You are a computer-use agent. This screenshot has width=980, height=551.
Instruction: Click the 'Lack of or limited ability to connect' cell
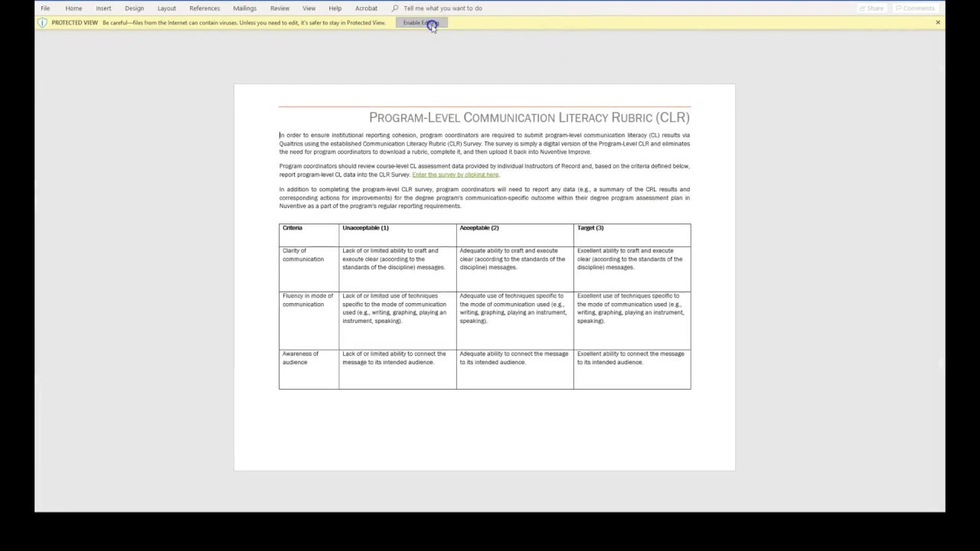coord(397,369)
